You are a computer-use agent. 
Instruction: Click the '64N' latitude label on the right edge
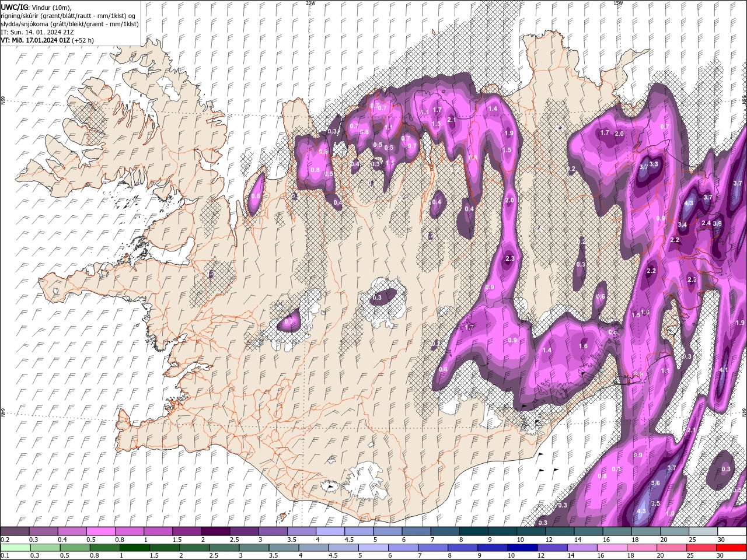tap(744, 412)
